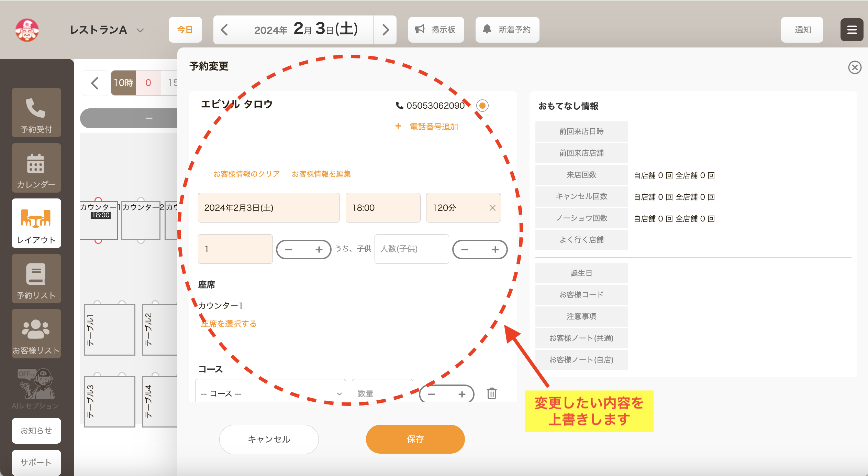Open the 予約受付 phone icon
Screen dimensions: 868x476
point(36,112)
